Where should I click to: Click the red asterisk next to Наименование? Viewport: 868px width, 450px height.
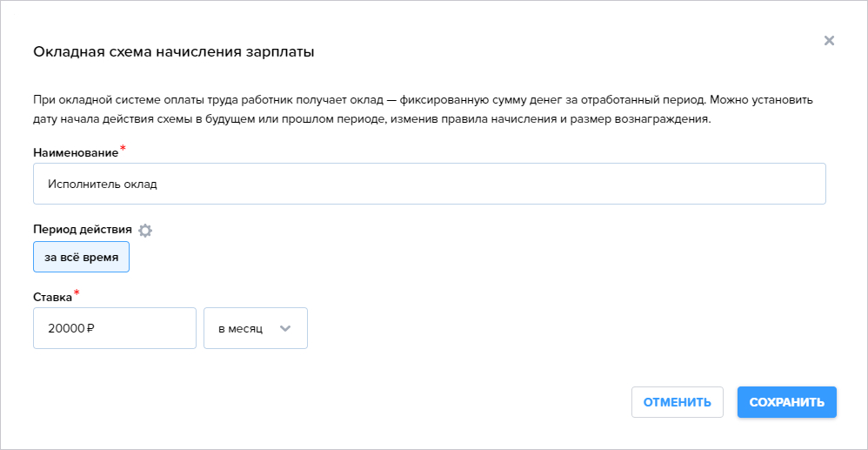point(122,149)
